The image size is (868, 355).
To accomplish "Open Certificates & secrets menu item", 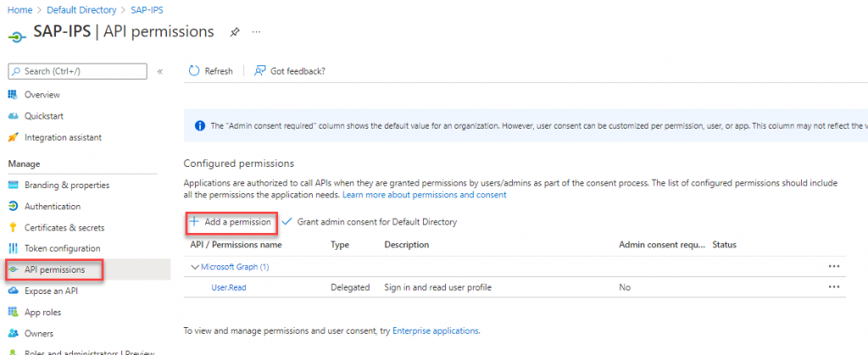I will (64, 228).
